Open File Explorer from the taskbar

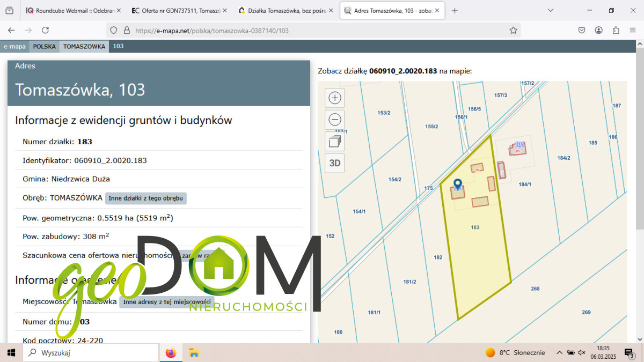194,352
